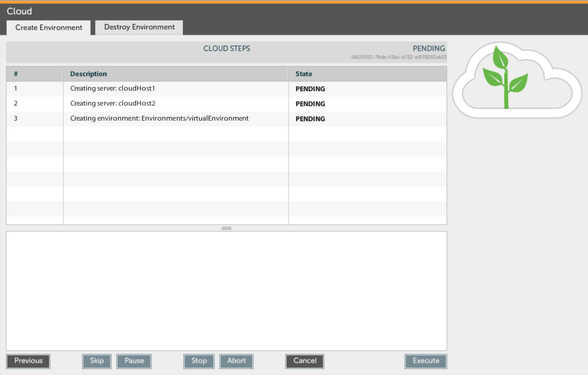Grab the splitter handle between panels
This screenshot has width=588, height=375.
tap(227, 228)
